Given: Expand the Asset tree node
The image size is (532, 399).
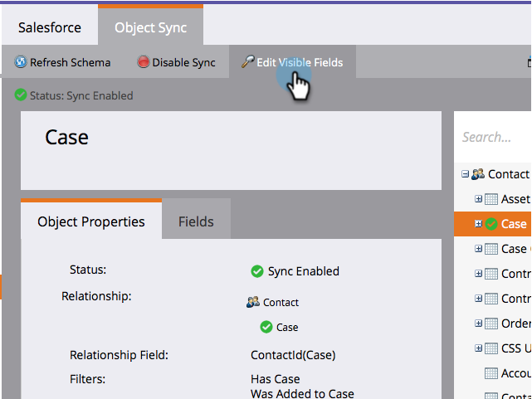Looking at the screenshot, I should (x=478, y=199).
